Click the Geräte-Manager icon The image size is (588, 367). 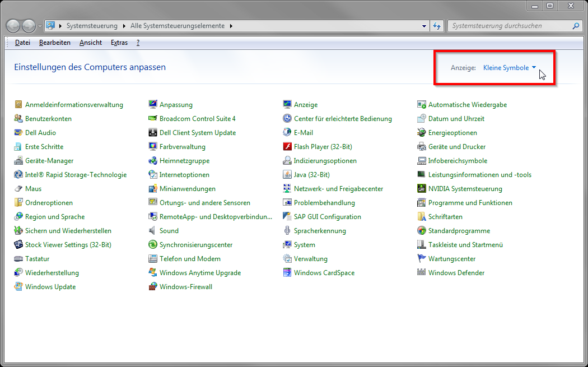(x=18, y=161)
